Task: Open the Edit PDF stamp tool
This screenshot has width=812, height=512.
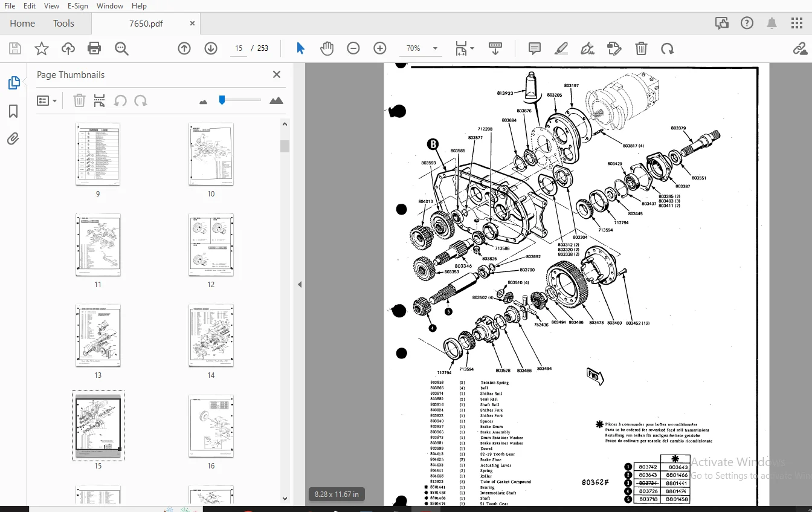Action: coord(614,48)
